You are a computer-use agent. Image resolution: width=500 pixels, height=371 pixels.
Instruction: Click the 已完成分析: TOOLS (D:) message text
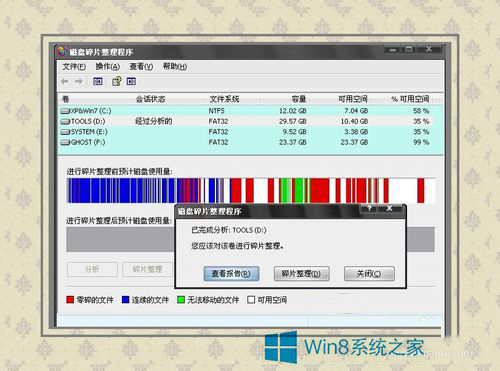click(229, 230)
